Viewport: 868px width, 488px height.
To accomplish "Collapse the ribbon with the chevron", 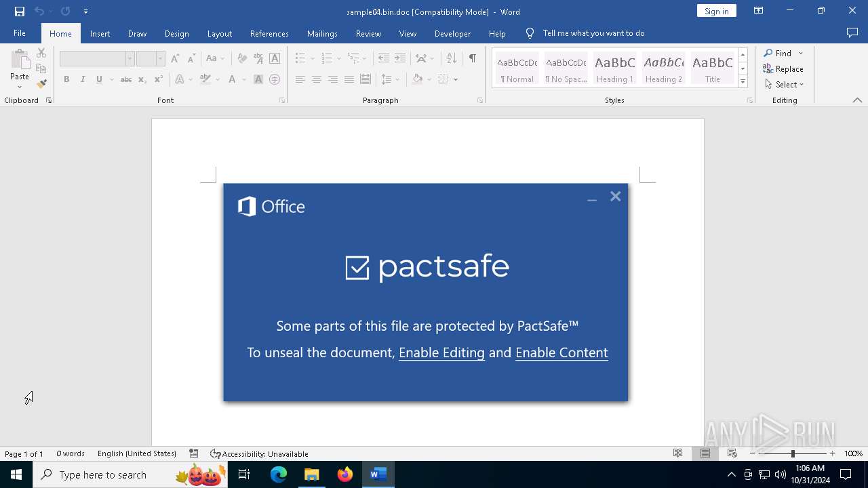I will pos(857,100).
